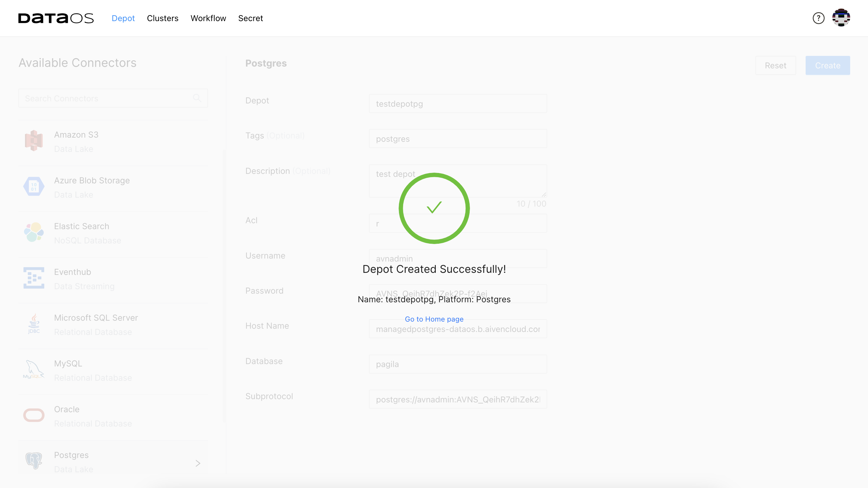The width and height of the screenshot is (868, 488).
Task: Click the DataOS logo
Action: pyautogui.click(x=56, y=18)
